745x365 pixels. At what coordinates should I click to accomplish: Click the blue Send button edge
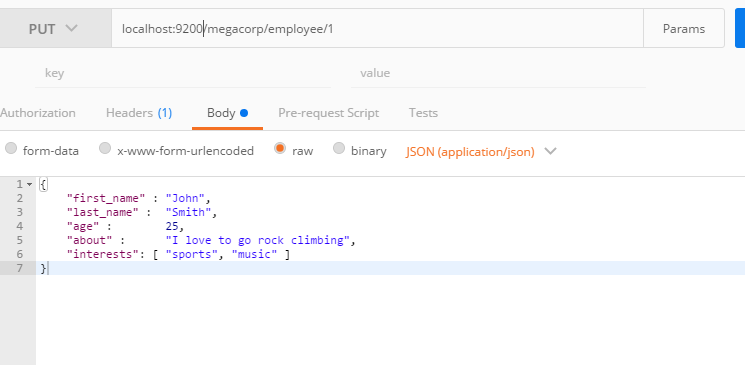(740, 29)
